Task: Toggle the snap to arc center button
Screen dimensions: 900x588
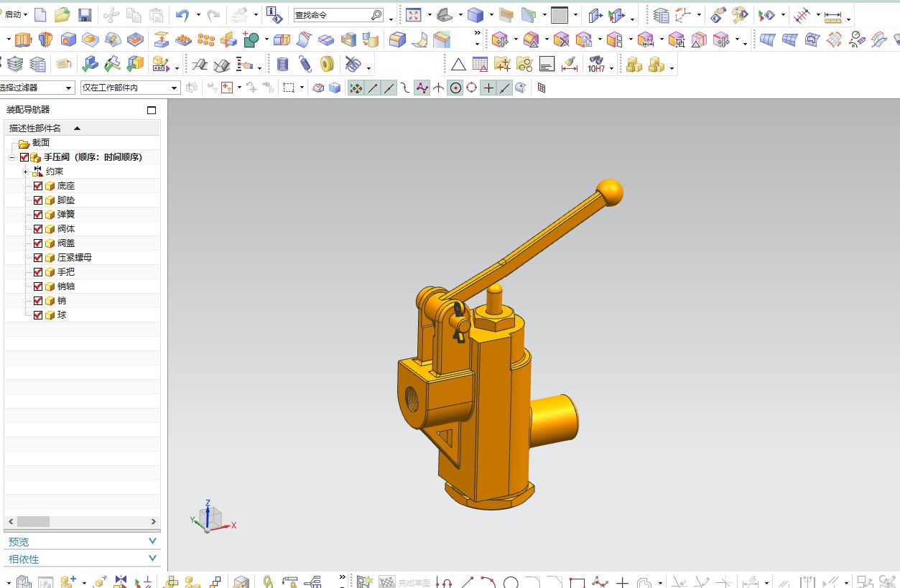Action: tap(455, 88)
